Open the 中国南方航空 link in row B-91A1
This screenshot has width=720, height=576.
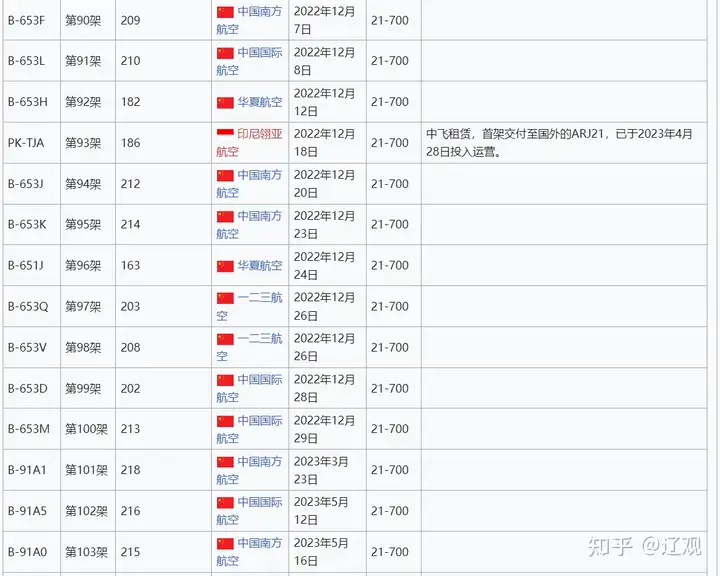pos(249,470)
